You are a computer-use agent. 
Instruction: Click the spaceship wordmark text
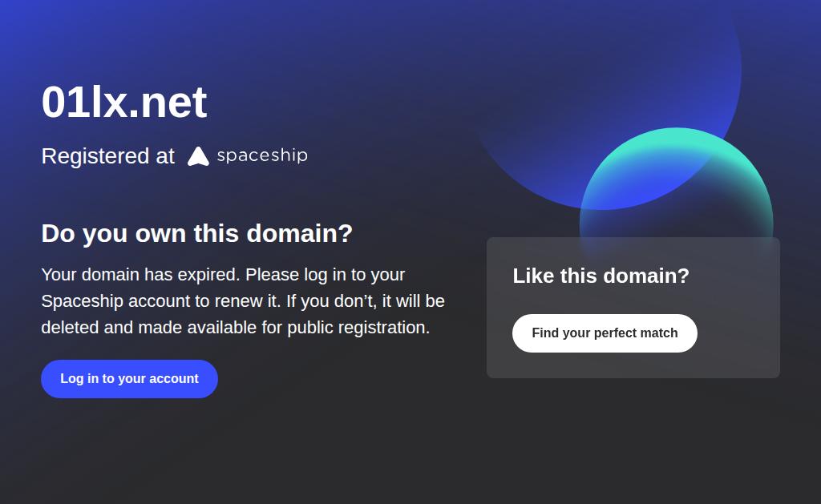[x=262, y=155]
